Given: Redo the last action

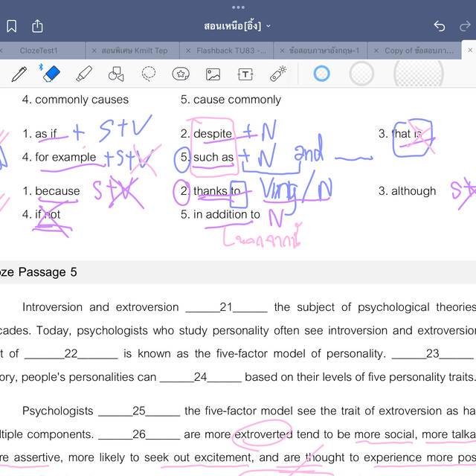Looking at the screenshot, I should 466,26.
